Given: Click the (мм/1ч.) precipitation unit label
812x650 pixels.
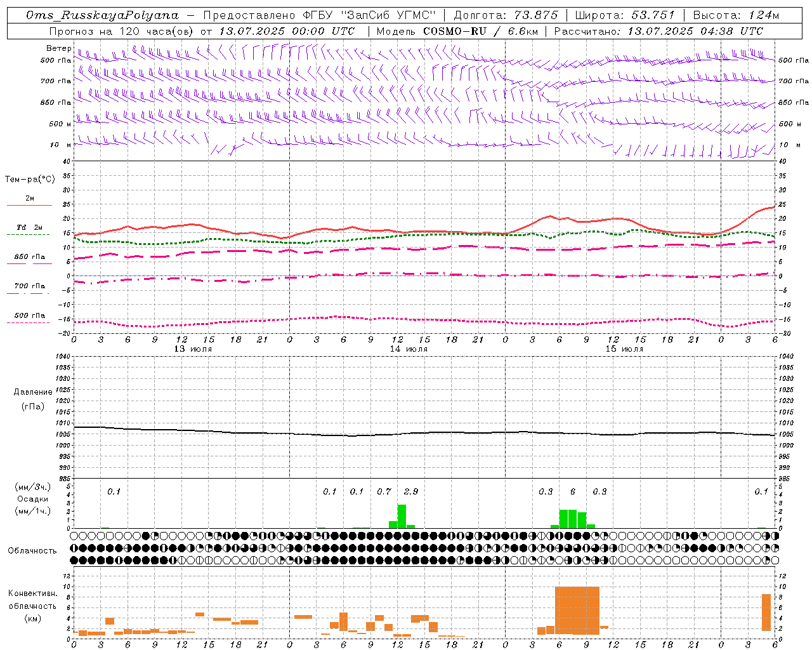Looking at the screenshot, I should pyautogui.click(x=32, y=511).
